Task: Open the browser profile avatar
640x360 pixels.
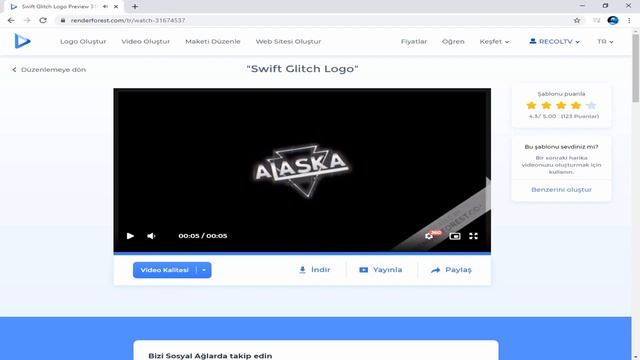Action: click(613, 20)
